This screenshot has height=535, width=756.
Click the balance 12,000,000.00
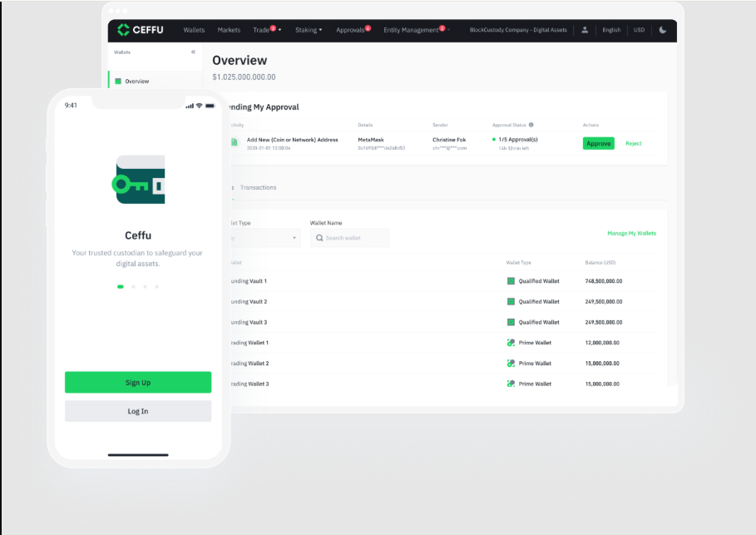click(602, 343)
